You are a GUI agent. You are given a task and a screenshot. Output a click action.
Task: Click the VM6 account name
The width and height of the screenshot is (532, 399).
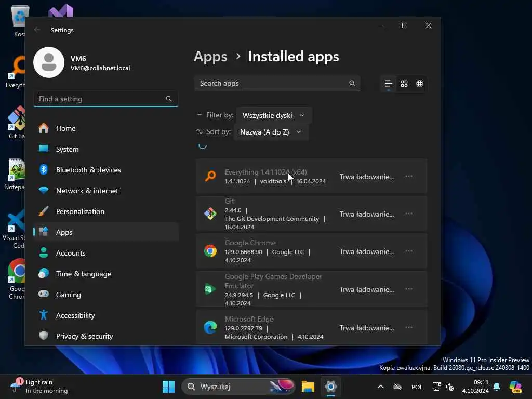pyautogui.click(x=78, y=59)
